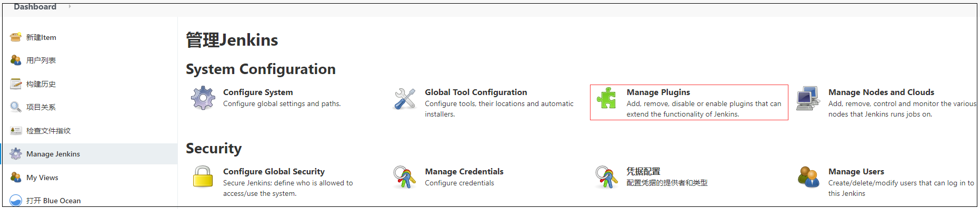The image size is (980, 209).
Task: Expand the Dashboard breadcrumb arrow
Action: coord(69,6)
